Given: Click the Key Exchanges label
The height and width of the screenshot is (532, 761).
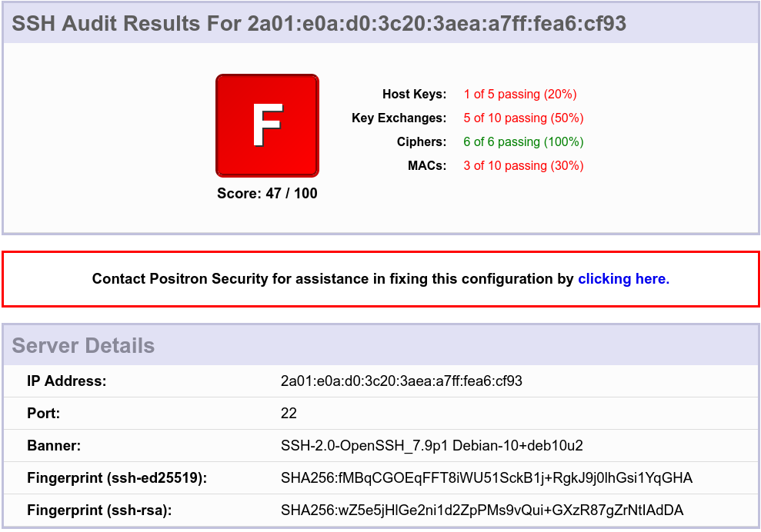Looking at the screenshot, I should (x=399, y=118).
